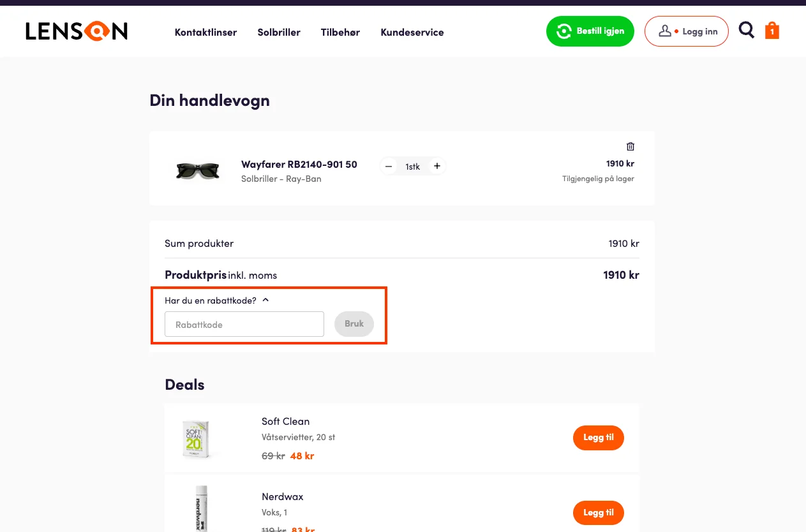
Task: Add Soft Clean with Legg til
Action: 598,438
